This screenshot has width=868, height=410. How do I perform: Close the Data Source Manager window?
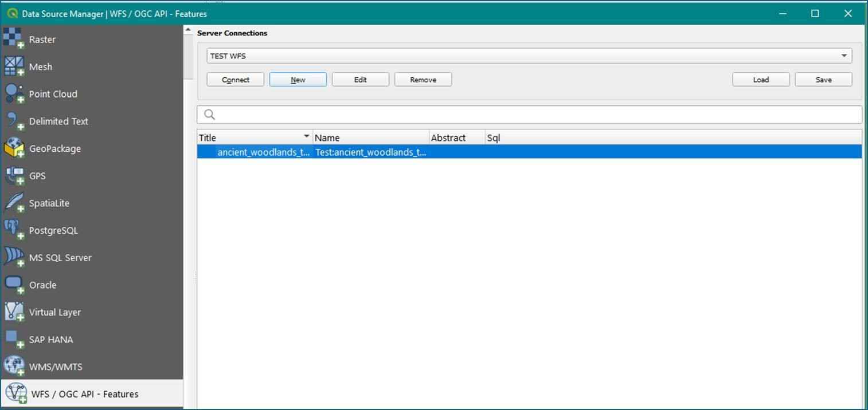[848, 13]
